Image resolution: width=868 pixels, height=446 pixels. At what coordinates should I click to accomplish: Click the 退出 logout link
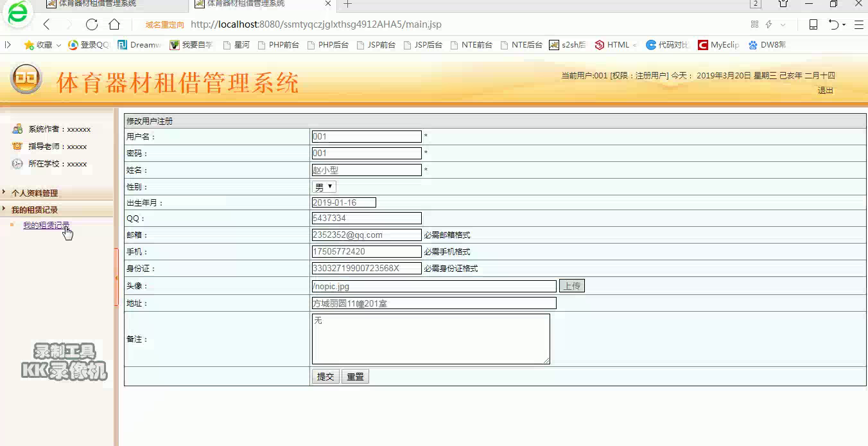[x=825, y=91]
